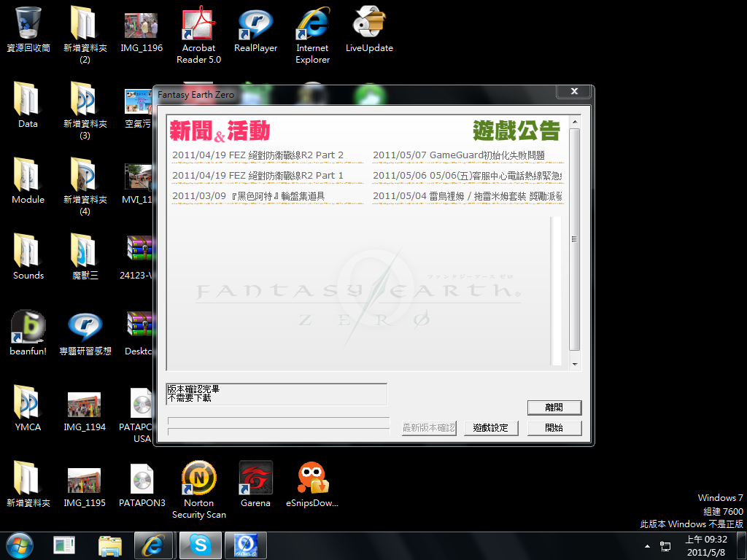The width and height of the screenshot is (747, 560).
Task: Click the launcher scrollbar up arrow
Action: [575, 122]
